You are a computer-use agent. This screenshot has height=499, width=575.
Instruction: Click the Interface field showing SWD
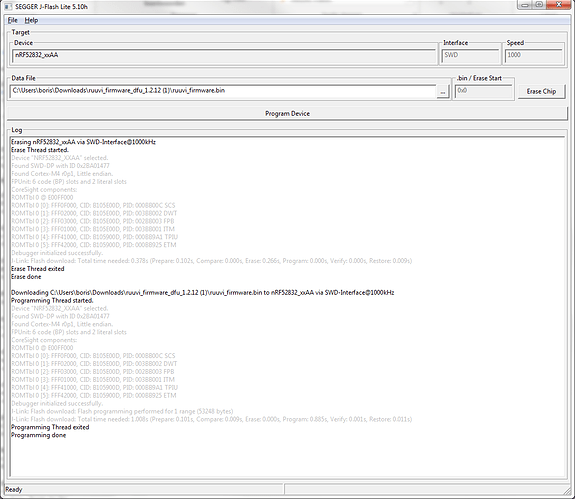point(470,56)
